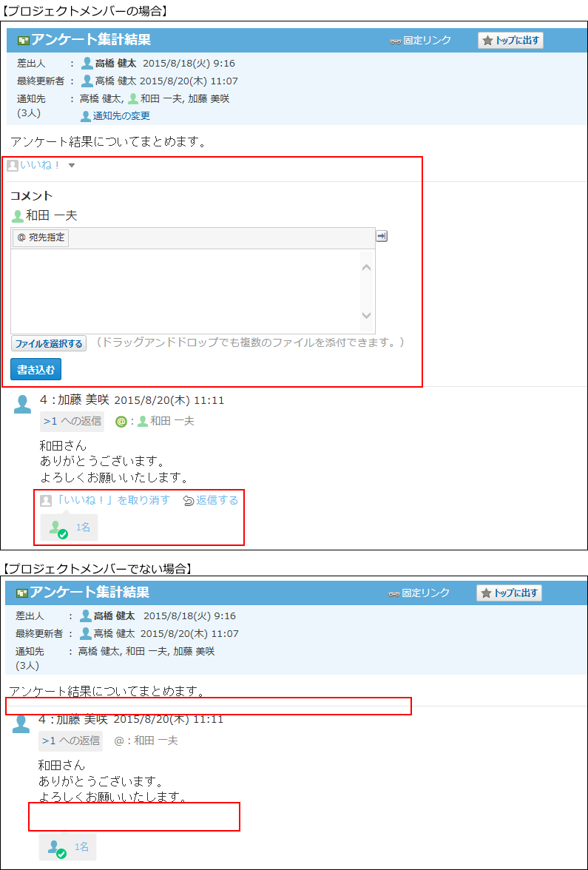Click 「いいね！」を取り消す link
Screen dimensions: 588x870
point(112,500)
